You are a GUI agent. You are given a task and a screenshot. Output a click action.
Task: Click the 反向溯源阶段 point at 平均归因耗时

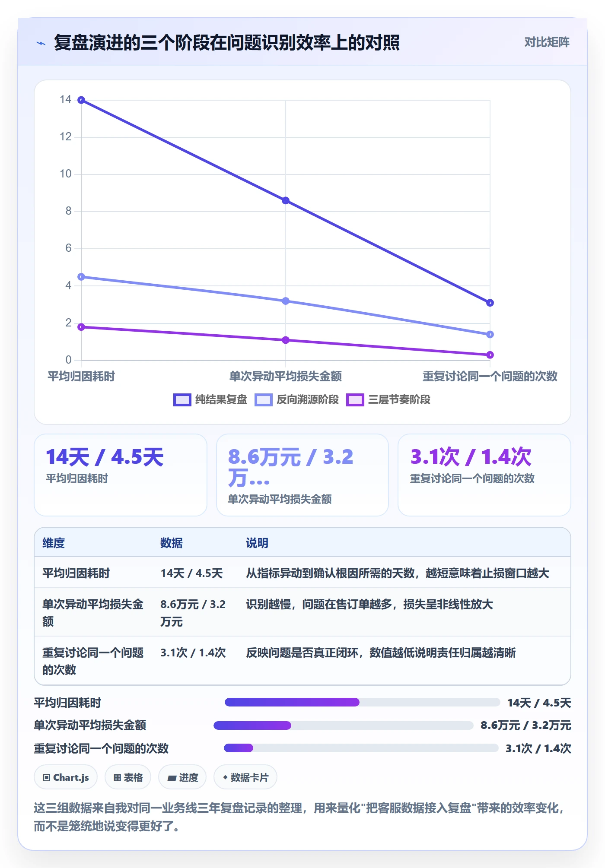point(81,277)
